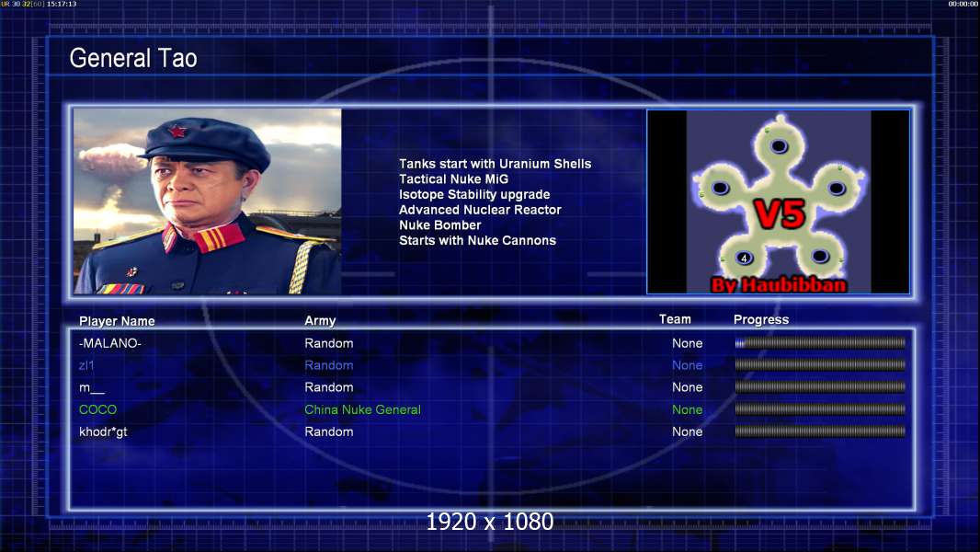Click COCO loading progress bar
Image resolution: width=980 pixels, height=552 pixels.
[x=820, y=409]
